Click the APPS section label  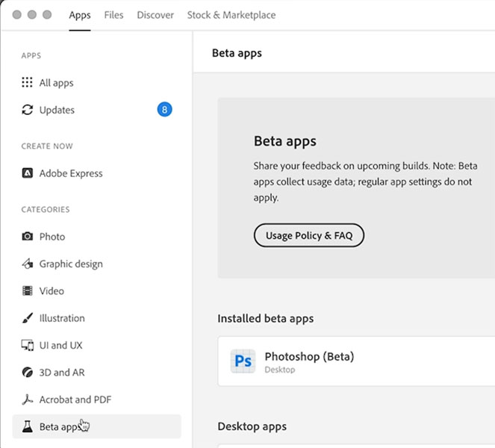point(31,55)
